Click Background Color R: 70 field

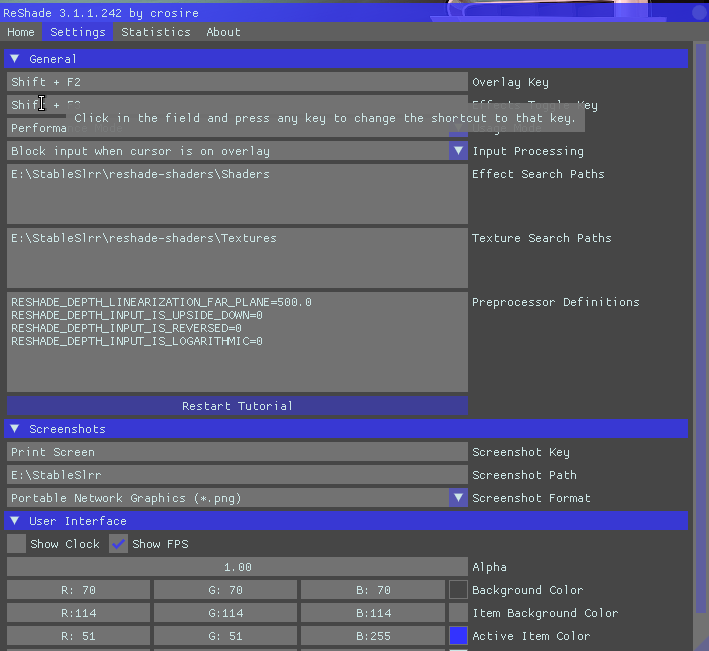[79, 590]
